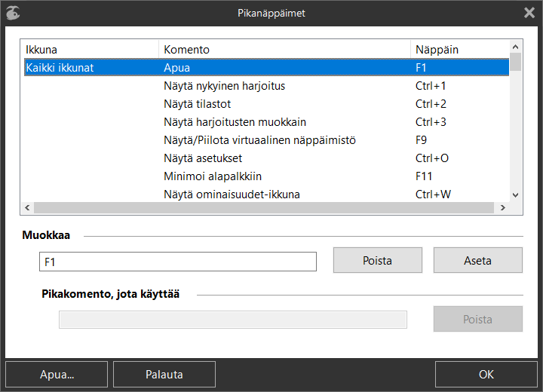Select the Näytä/Piilota virtuaalinen näppäimistö row
Viewport: 543px width, 392px height.
pyautogui.click(x=266, y=140)
